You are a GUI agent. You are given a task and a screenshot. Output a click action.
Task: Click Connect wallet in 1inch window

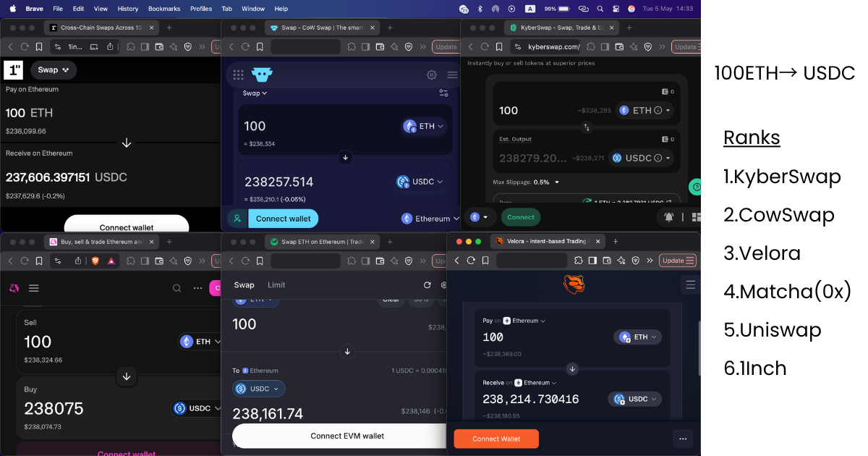127,225
